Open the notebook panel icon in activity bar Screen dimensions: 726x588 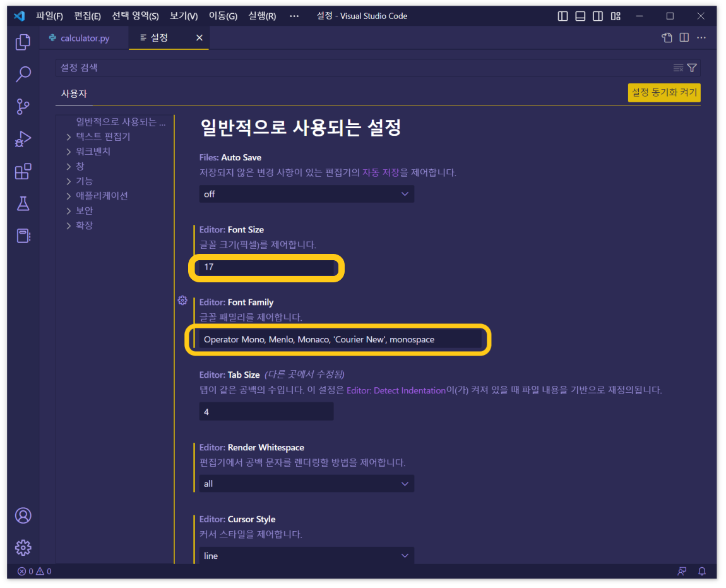pyautogui.click(x=23, y=236)
